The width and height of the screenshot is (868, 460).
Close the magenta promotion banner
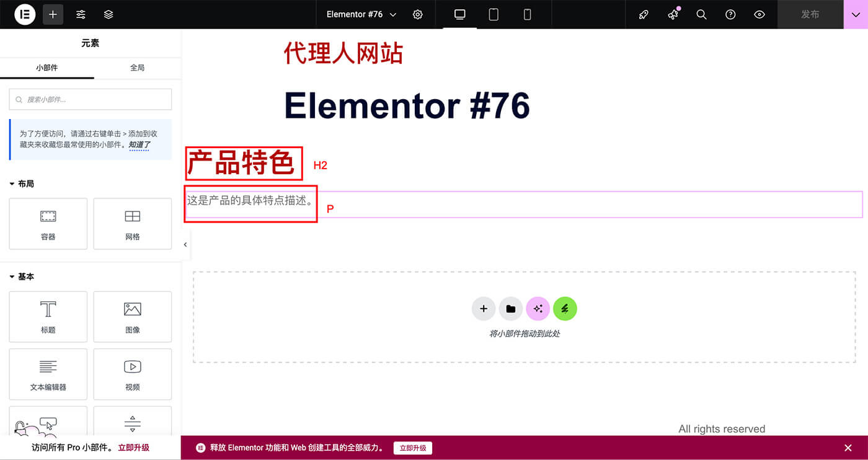[x=848, y=448]
